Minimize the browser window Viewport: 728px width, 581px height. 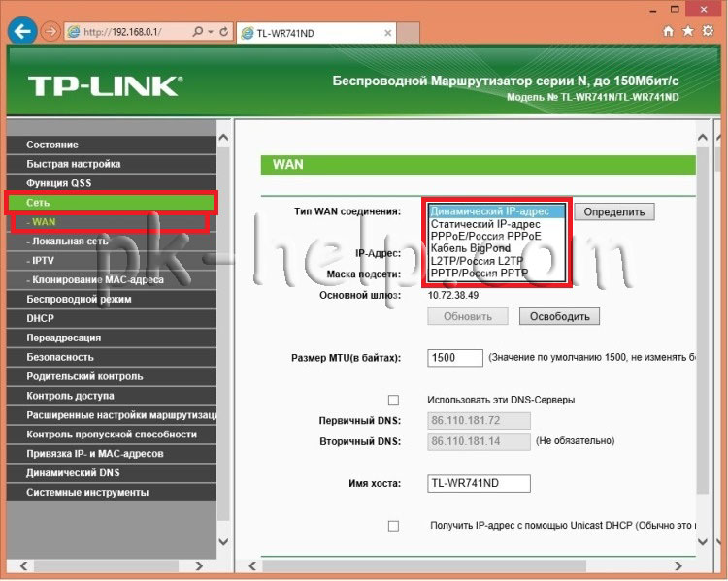point(653,11)
